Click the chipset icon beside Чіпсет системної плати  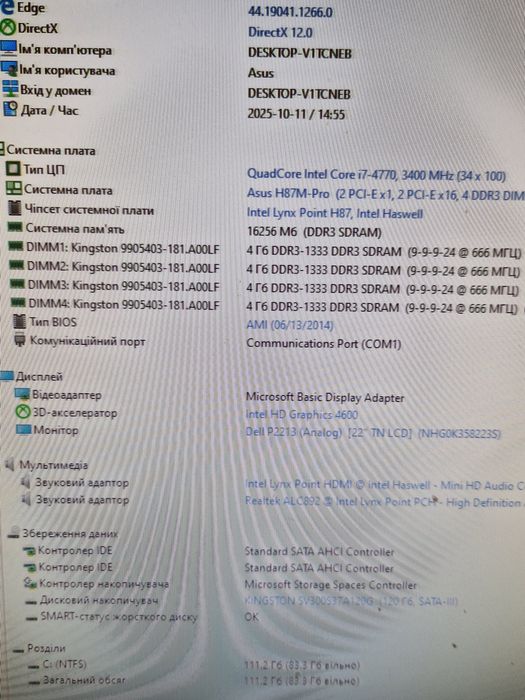point(15,208)
